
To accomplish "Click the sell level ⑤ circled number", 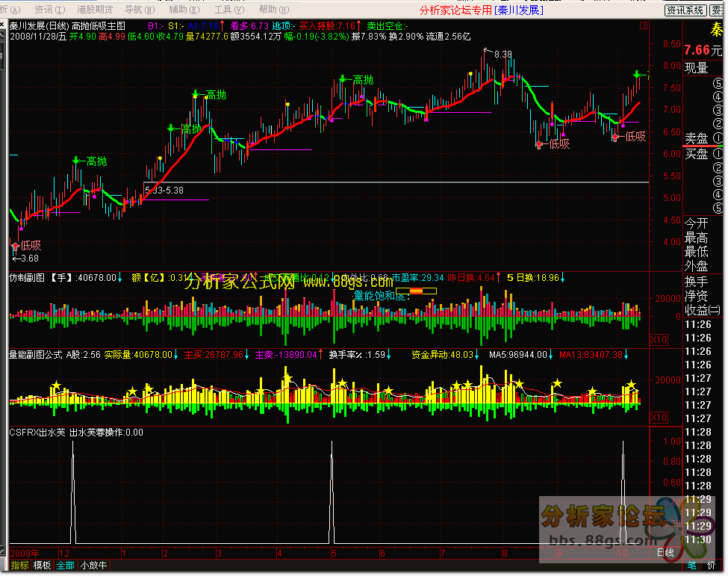I will click(x=718, y=84).
